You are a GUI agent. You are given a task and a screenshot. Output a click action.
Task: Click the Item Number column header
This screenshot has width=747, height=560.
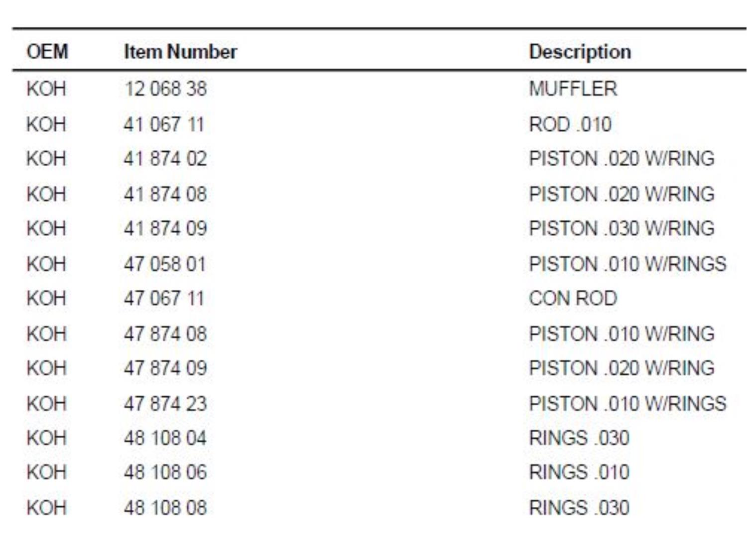(180, 52)
